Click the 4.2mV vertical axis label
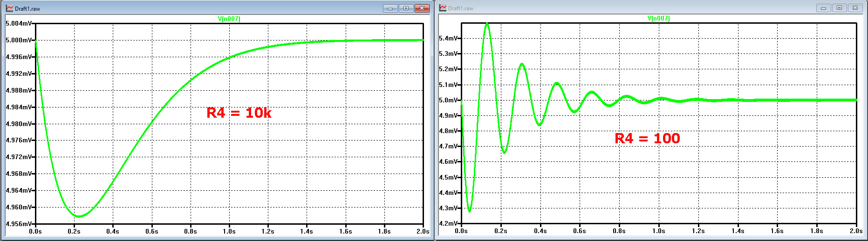 click(x=448, y=223)
